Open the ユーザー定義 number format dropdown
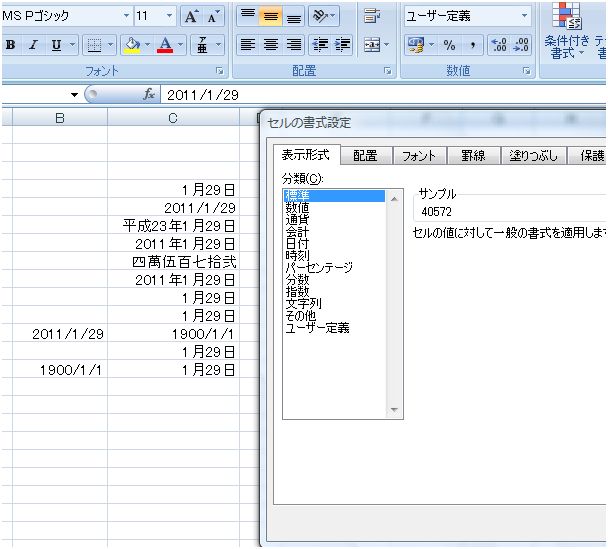608x549 pixels. [524, 16]
